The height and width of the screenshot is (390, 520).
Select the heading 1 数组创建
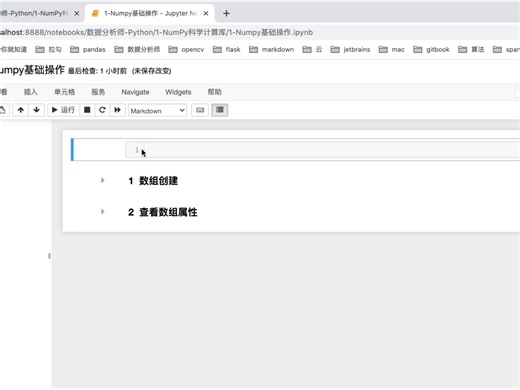click(x=153, y=181)
